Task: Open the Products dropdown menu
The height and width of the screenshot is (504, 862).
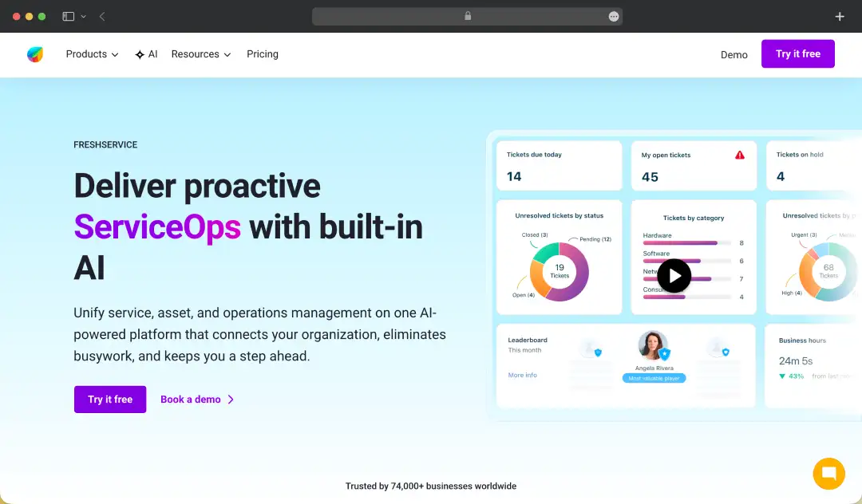Action: [x=92, y=53]
